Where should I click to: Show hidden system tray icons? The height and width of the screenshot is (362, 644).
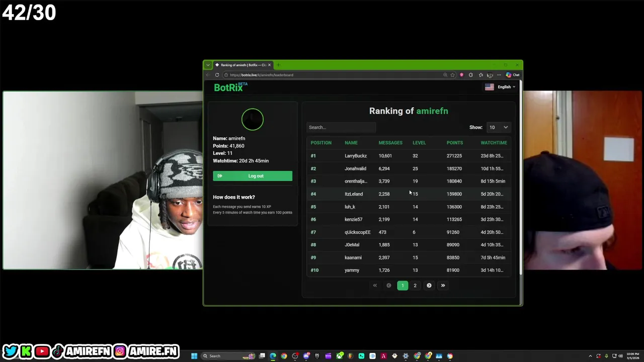[x=590, y=356]
